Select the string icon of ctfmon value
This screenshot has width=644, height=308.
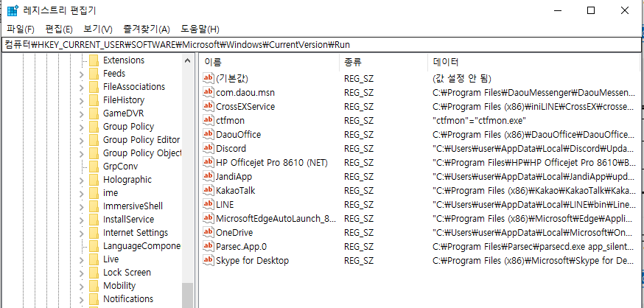[209, 120]
